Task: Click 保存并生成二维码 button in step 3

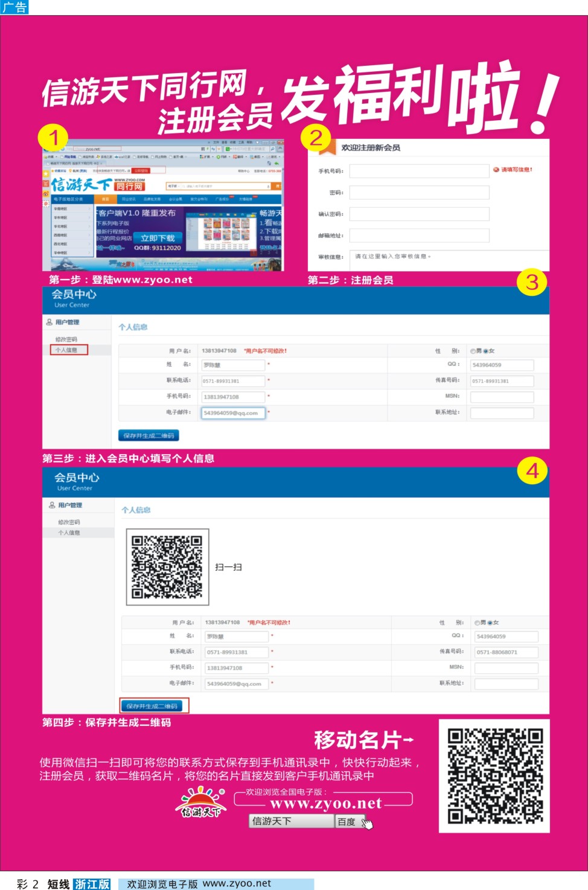Action: click(149, 435)
